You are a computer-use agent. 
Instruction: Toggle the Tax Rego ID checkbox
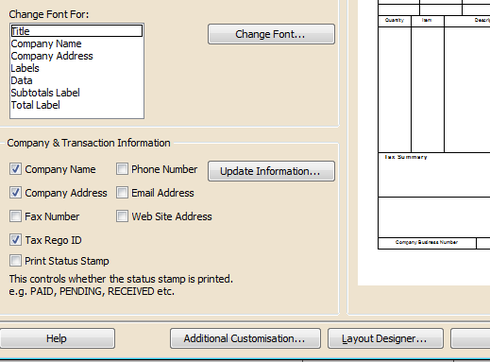click(x=15, y=240)
